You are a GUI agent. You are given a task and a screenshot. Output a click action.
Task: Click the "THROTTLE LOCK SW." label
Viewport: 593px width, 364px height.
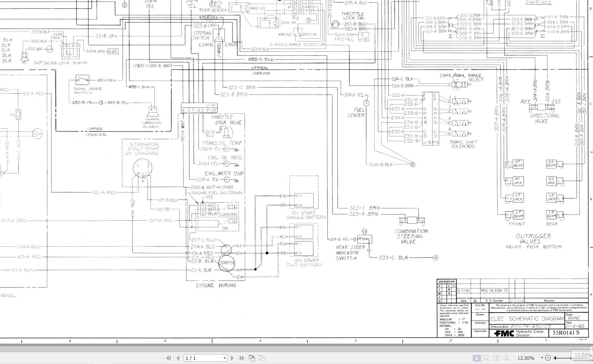click(353, 16)
